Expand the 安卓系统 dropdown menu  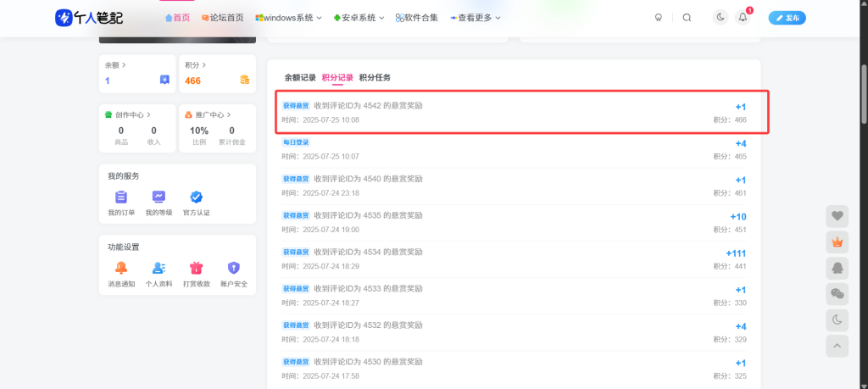click(359, 17)
